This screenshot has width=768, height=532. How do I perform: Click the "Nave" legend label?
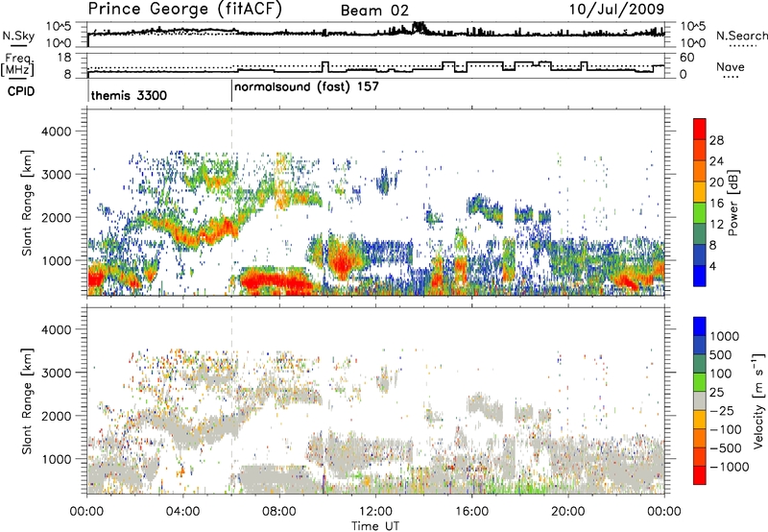point(731,67)
